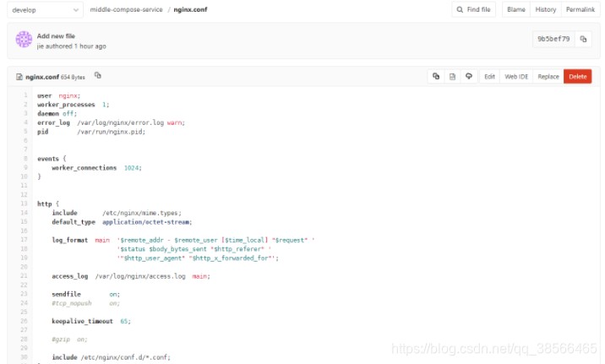605x364 pixels.
Task: Click '/etc/nginx/mime.types;' text
Action: click(x=142, y=213)
